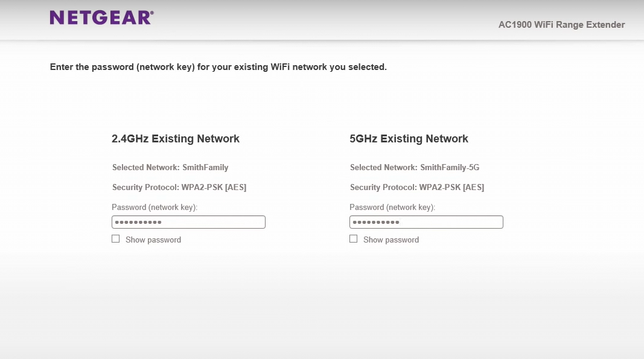Click into the 5GHz password input box
This screenshot has height=359, width=644.
click(426, 222)
